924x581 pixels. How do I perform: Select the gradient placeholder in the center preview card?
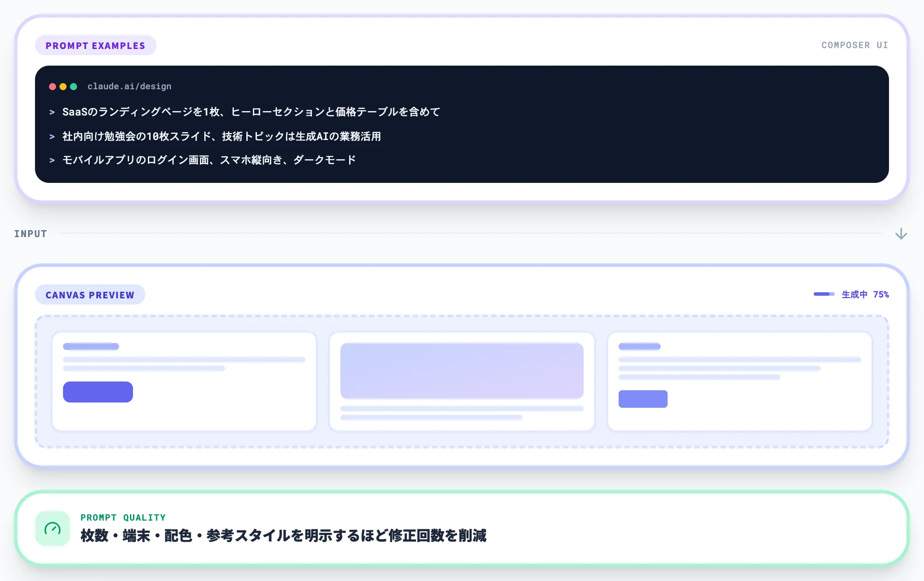(462, 371)
